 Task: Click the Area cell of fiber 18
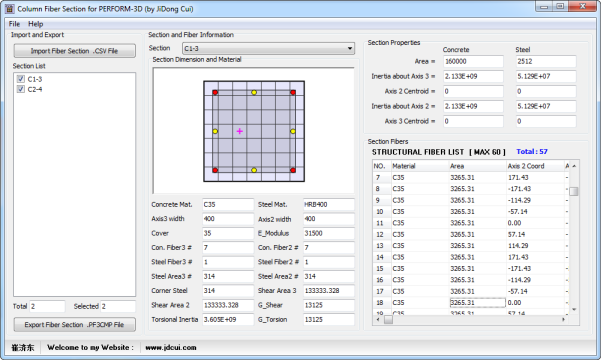478,302
